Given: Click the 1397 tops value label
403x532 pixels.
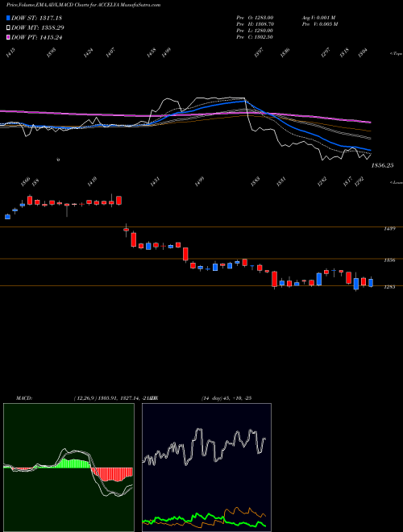Looking at the screenshot, I should click(259, 53).
